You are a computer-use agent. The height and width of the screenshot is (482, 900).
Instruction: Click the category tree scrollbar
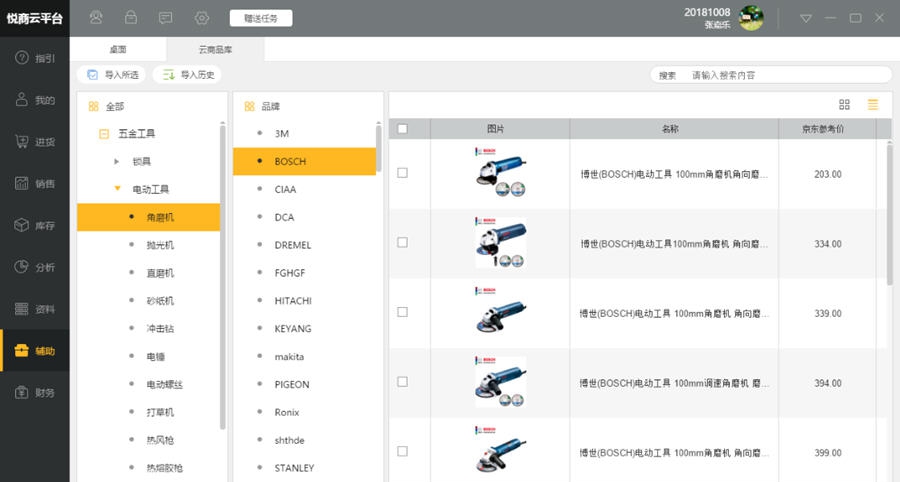223,275
